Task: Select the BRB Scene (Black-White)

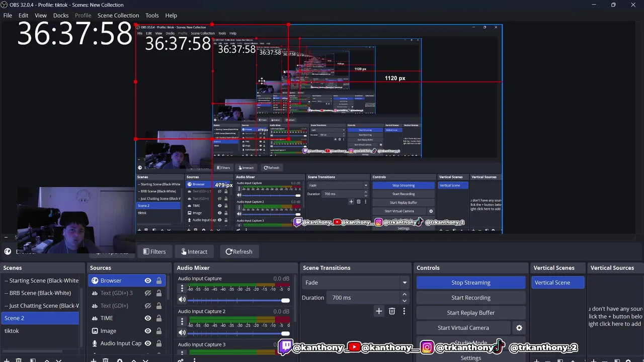Action: pyautogui.click(x=41, y=293)
